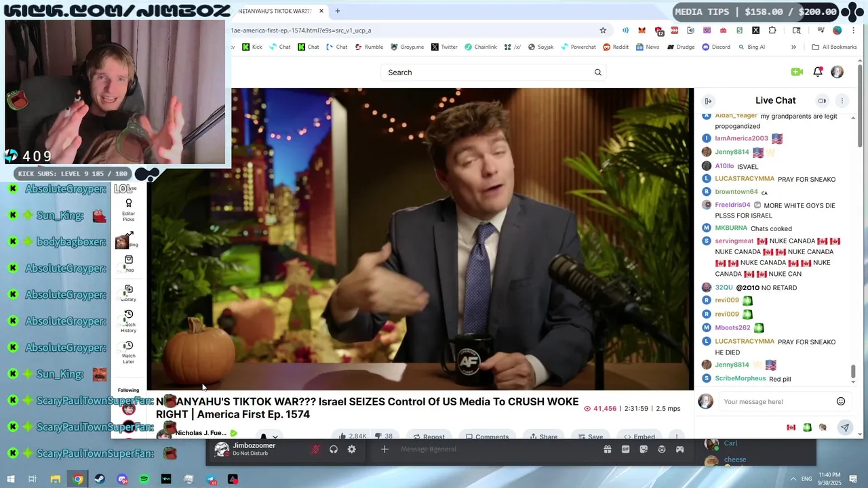Select the Netanyahu's TikTok War browser tab
Screen dimensions: 868x488
(x=275, y=12)
